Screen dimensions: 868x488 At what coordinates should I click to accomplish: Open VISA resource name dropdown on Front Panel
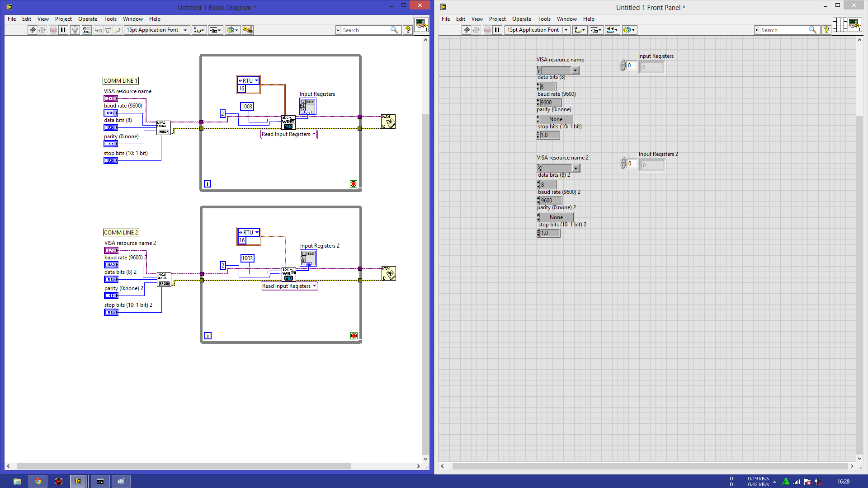point(575,70)
